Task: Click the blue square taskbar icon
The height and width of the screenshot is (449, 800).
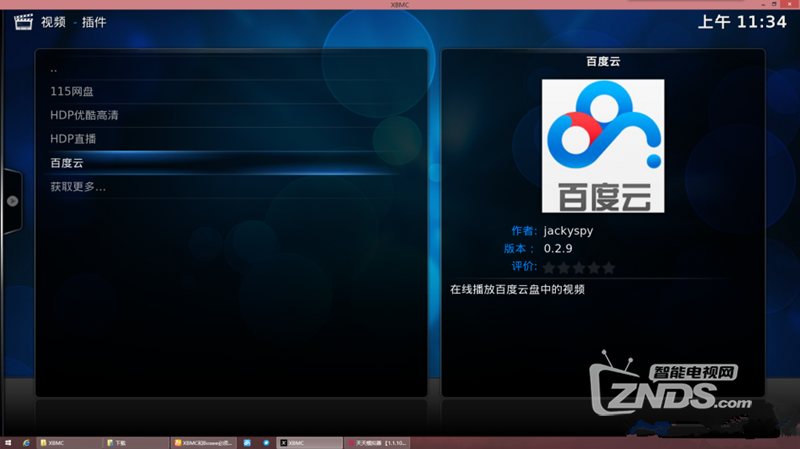Action: tap(247, 443)
